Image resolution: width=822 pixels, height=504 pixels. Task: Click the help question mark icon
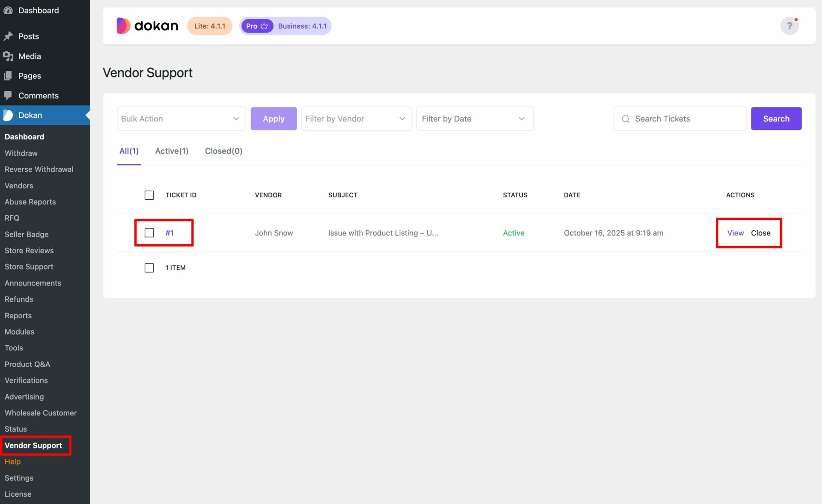[789, 26]
